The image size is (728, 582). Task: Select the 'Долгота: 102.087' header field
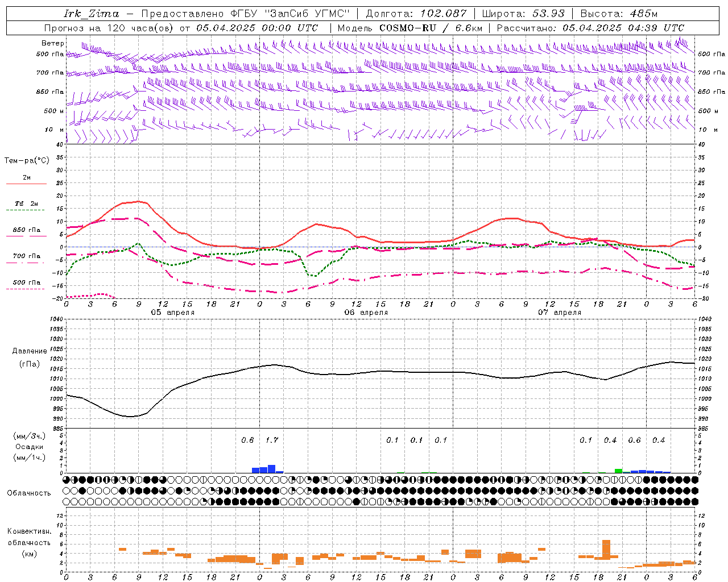(416, 14)
